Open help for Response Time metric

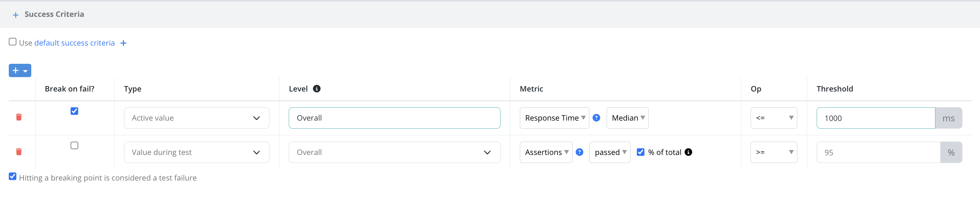[596, 118]
